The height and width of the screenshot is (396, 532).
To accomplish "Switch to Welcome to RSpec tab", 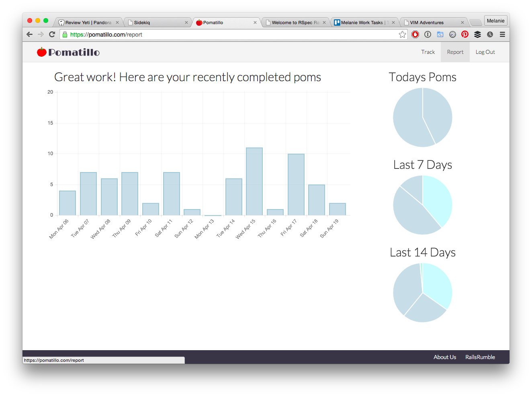I will 295,23.
